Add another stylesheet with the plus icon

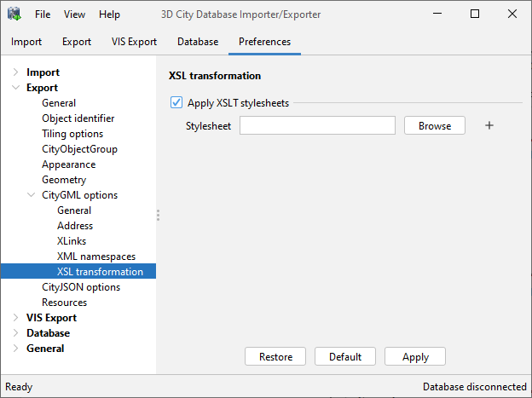tap(489, 125)
